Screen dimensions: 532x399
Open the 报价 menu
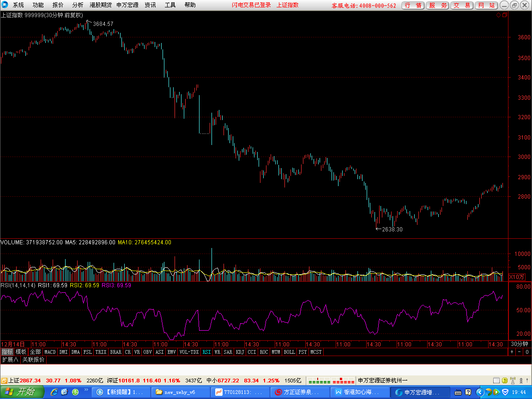click(58, 5)
